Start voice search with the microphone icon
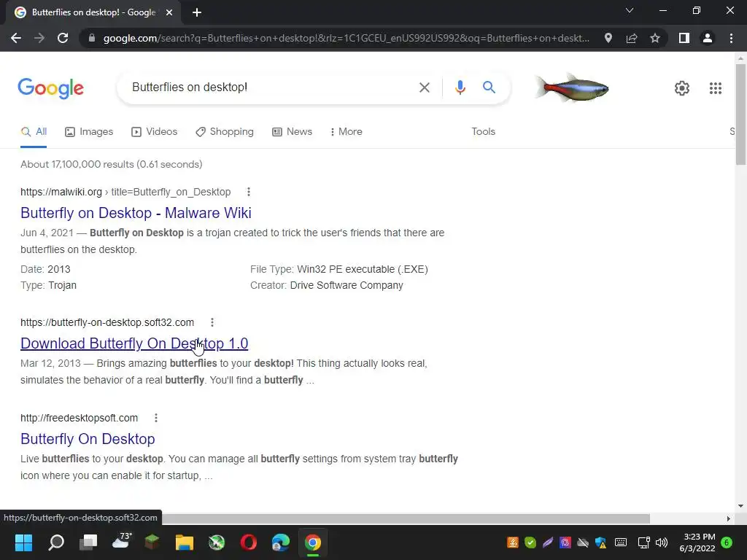Image resolution: width=747 pixels, height=560 pixels. coord(460,87)
